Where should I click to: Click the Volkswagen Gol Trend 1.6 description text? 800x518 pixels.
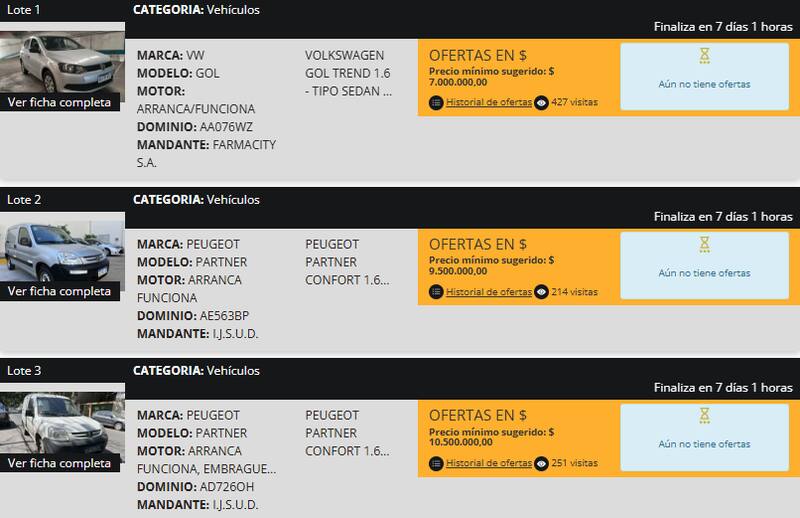click(348, 73)
